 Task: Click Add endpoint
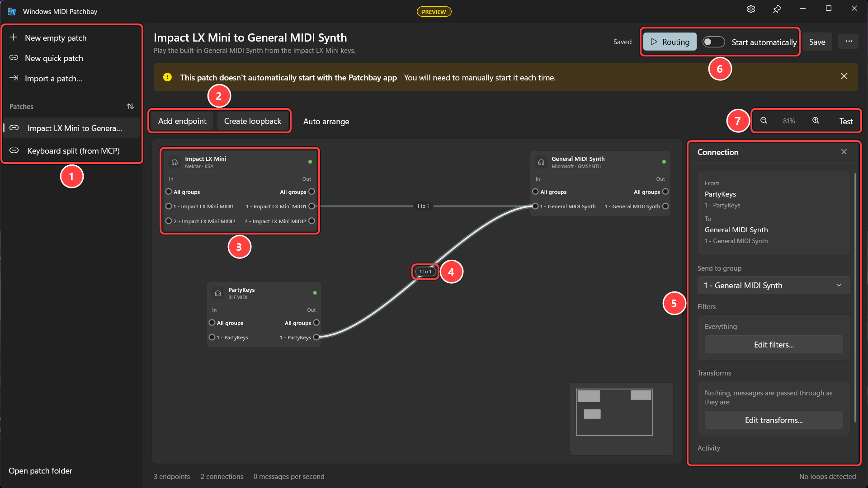click(182, 121)
